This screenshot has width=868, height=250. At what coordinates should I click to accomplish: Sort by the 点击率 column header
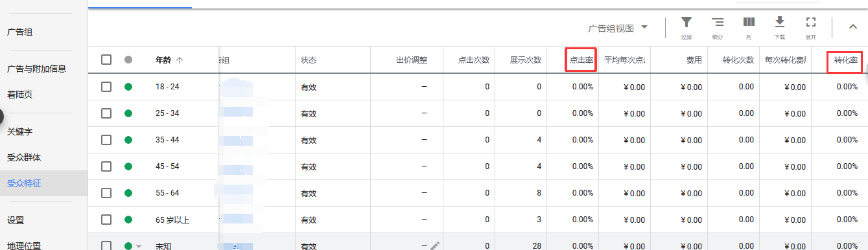581,60
